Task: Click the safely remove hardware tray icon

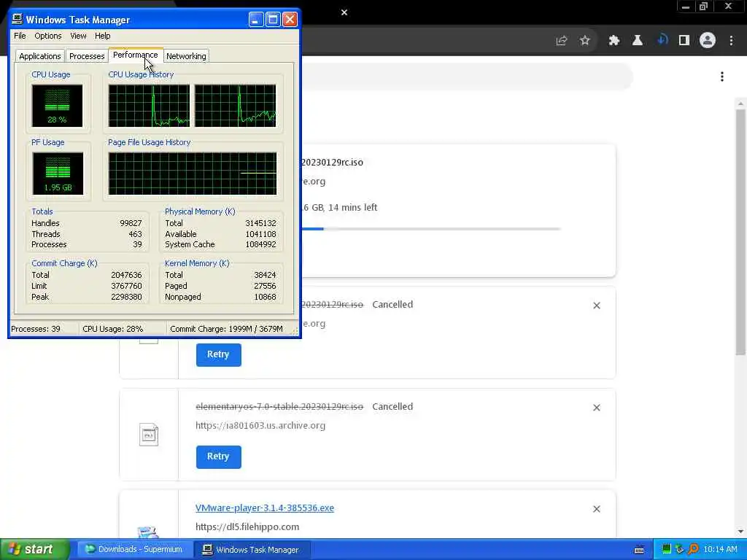Action: [x=680, y=550]
